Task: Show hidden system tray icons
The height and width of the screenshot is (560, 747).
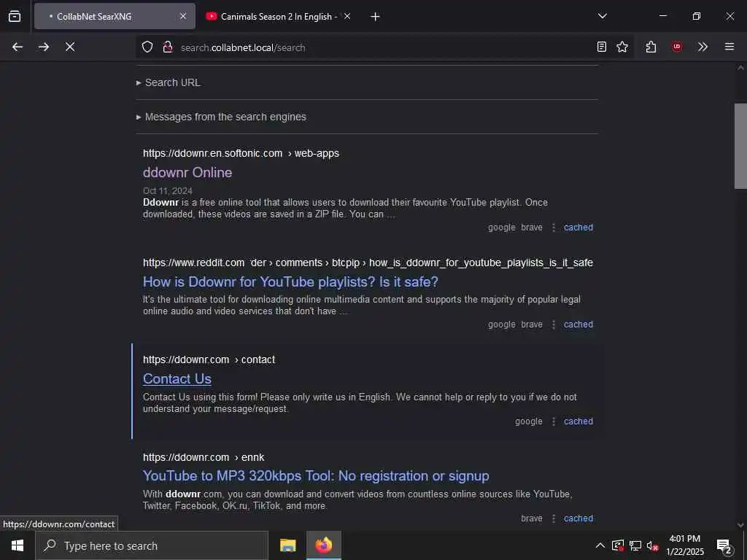Action: pos(600,545)
